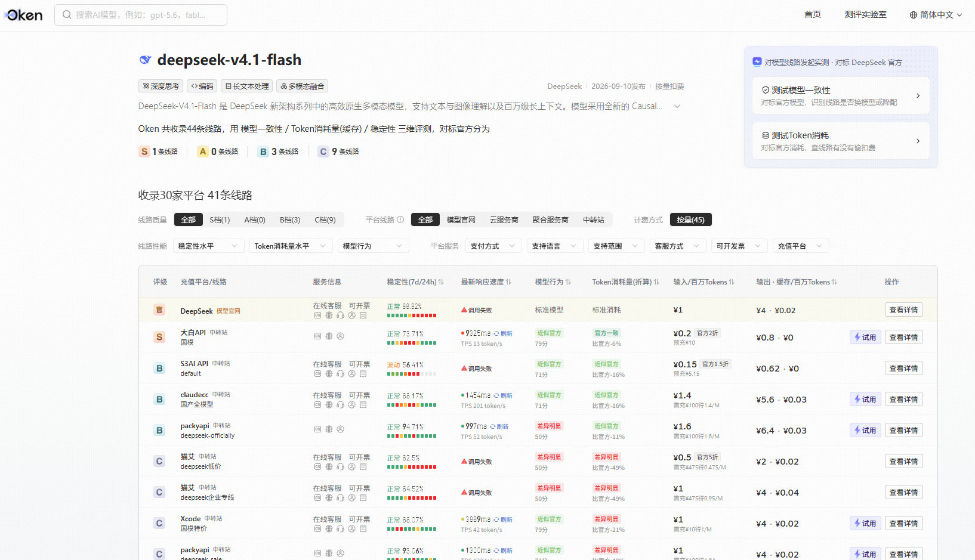This screenshot has width=975, height=560.
Task: Expand the truncated model description chevron
Action: tap(677, 106)
